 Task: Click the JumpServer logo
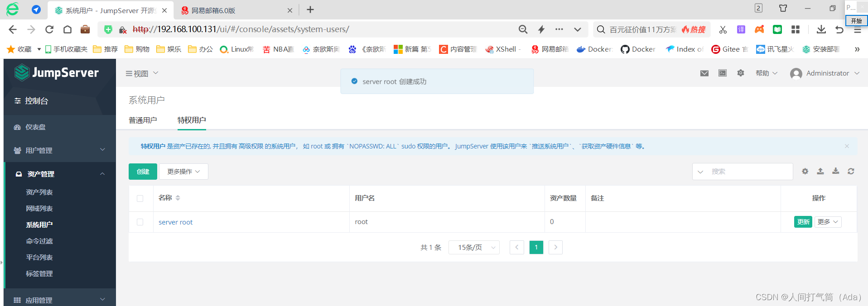tap(57, 72)
